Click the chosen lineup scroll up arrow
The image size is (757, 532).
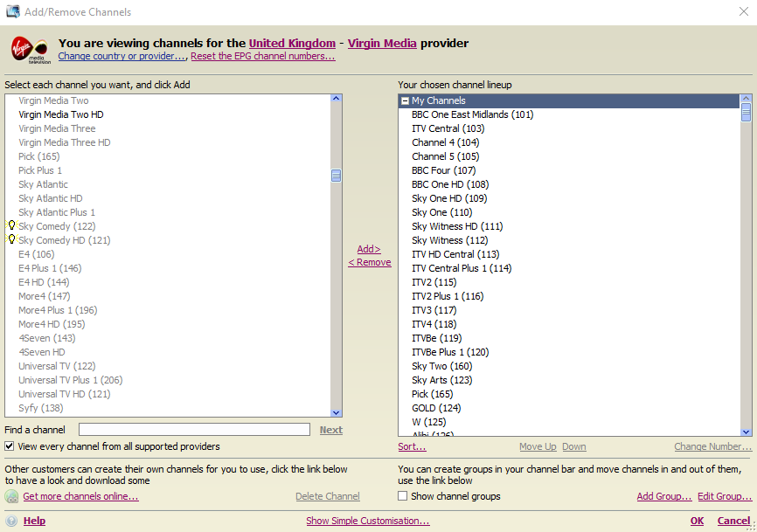(x=746, y=99)
